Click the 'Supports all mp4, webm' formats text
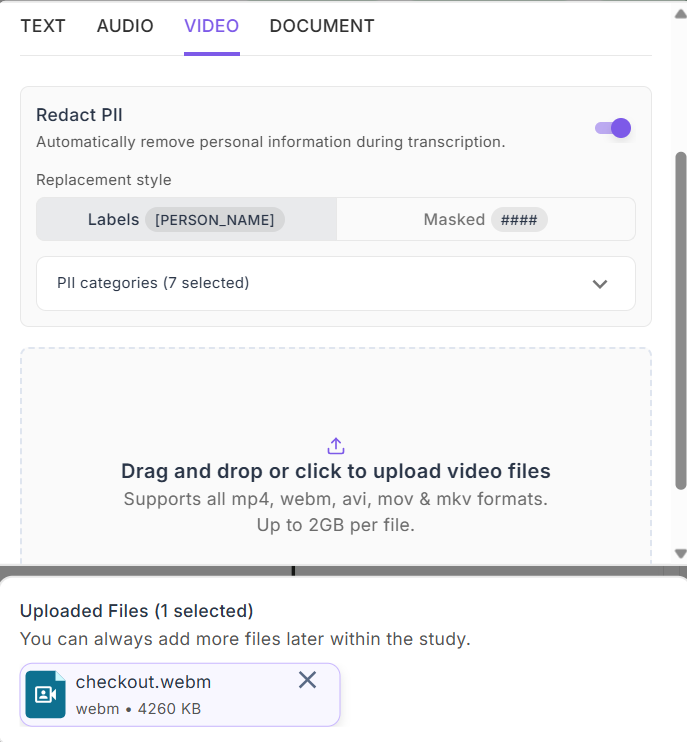This screenshot has width=687, height=742. tap(336, 499)
